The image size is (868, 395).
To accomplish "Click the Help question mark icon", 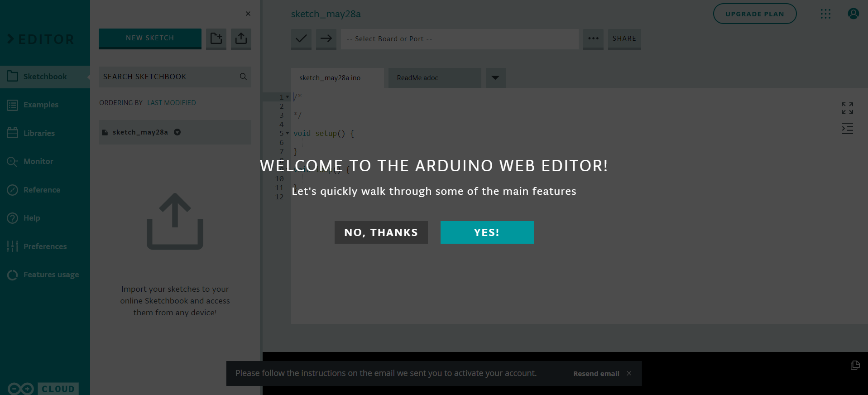I will point(13,218).
